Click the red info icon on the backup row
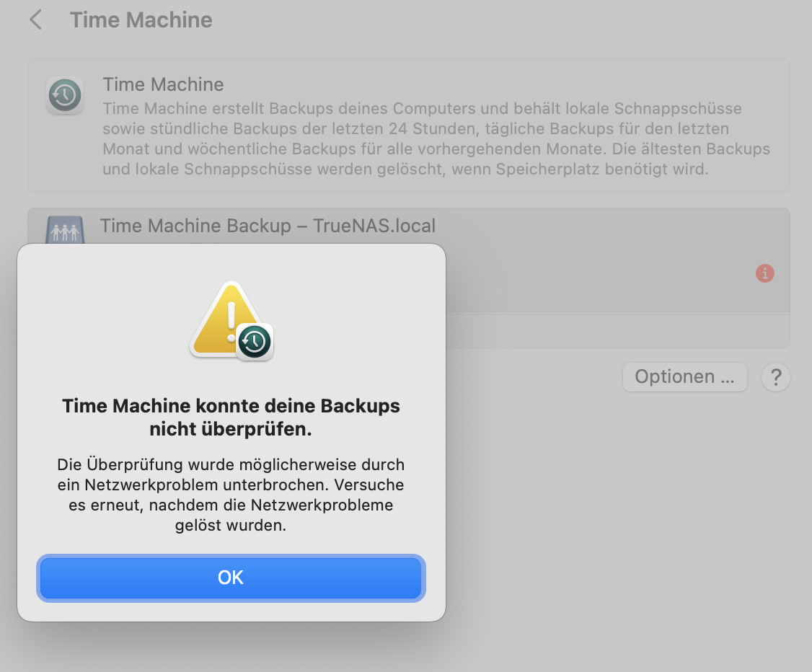 coord(765,273)
